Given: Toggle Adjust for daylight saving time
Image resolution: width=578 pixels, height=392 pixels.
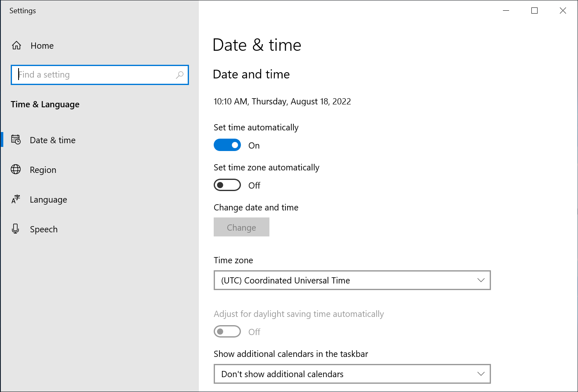Looking at the screenshot, I should point(227,331).
